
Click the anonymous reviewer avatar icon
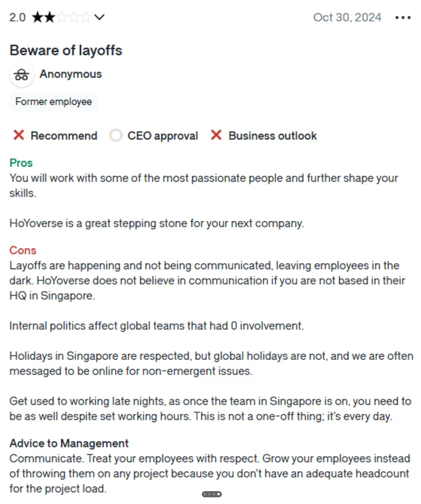[22, 75]
